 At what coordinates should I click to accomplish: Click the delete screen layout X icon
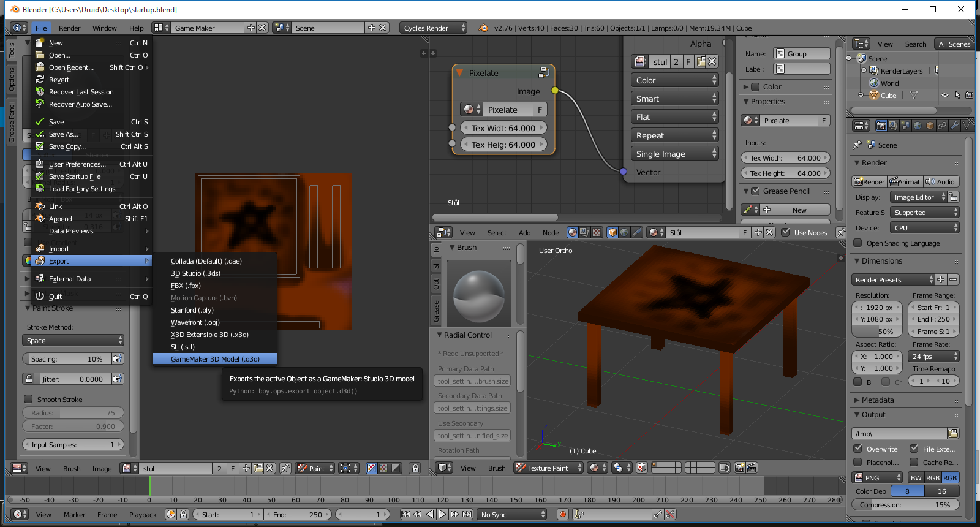coord(262,28)
